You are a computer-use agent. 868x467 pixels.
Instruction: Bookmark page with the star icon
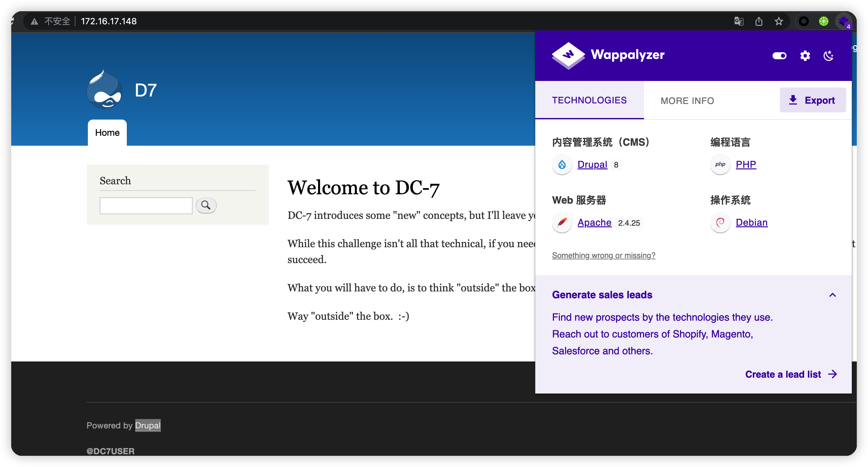coord(778,21)
